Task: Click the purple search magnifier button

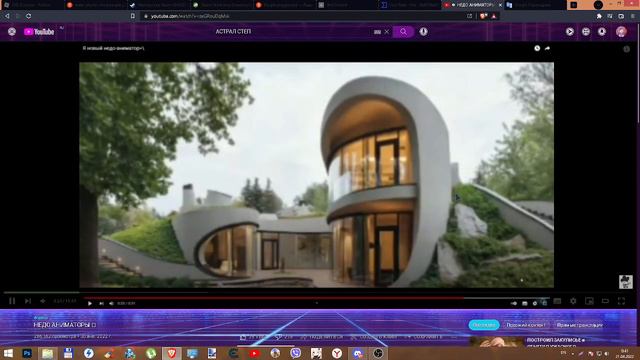Action: click(403, 32)
